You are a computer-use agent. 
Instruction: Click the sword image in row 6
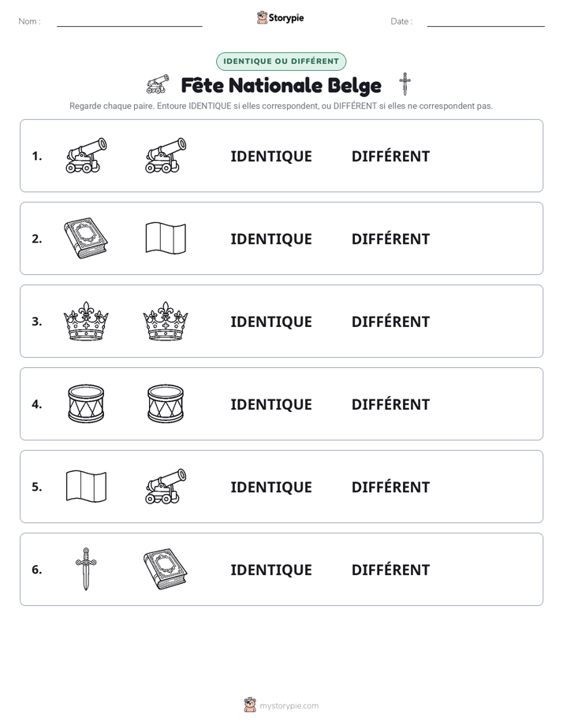coord(86,569)
